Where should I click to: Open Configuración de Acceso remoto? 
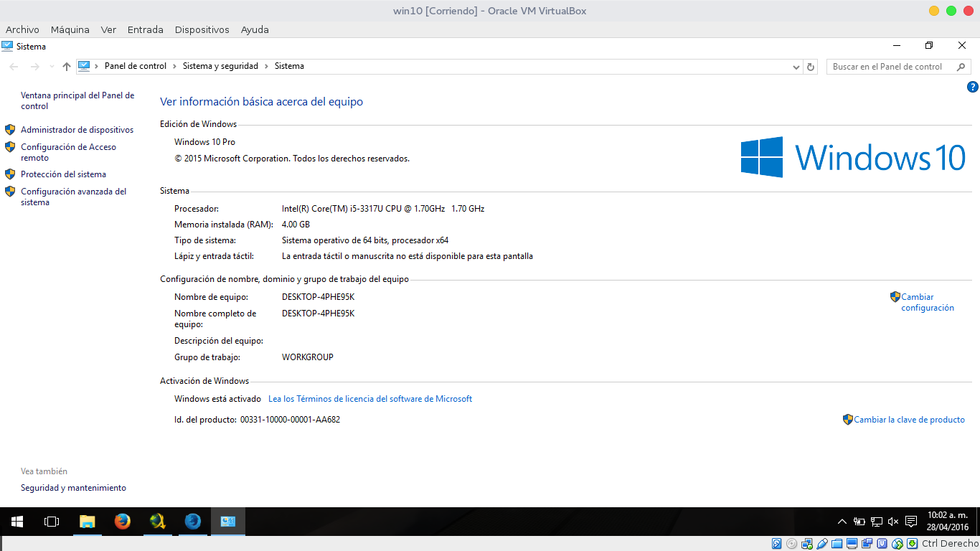tap(68, 152)
